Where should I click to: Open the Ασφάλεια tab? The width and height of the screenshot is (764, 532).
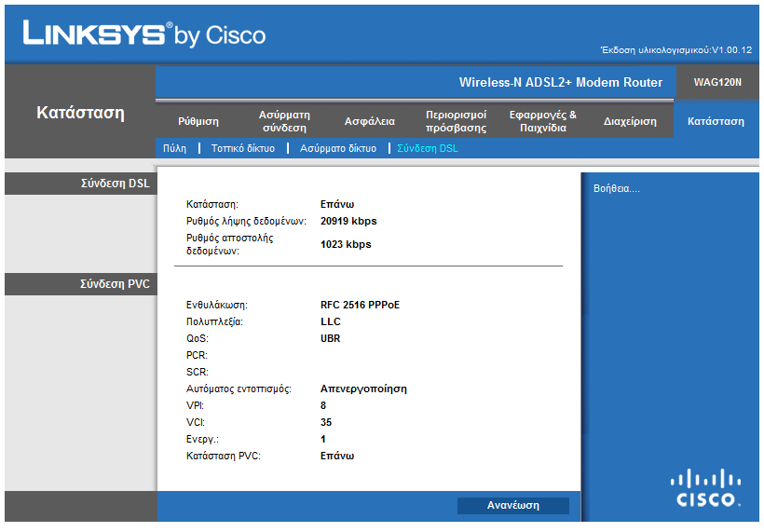tap(369, 121)
